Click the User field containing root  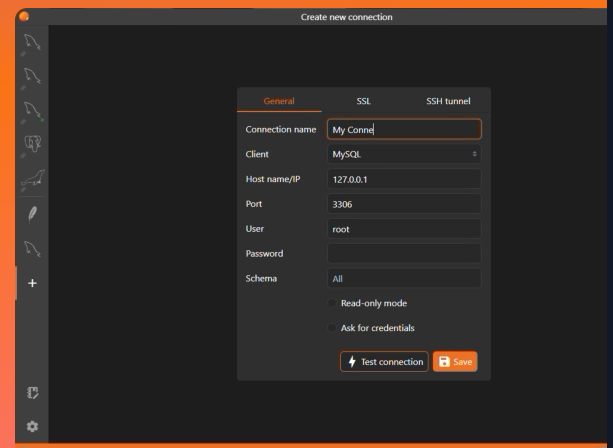[x=404, y=229]
